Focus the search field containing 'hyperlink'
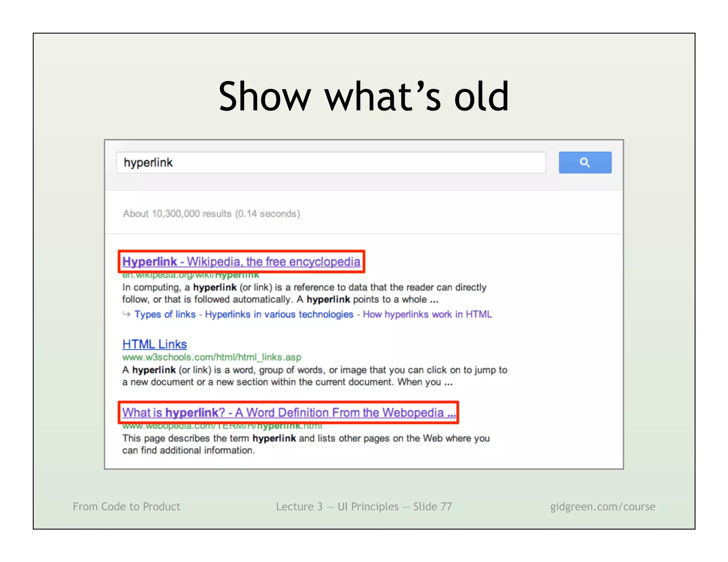The height and width of the screenshot is (562, 728). [331, 162]
